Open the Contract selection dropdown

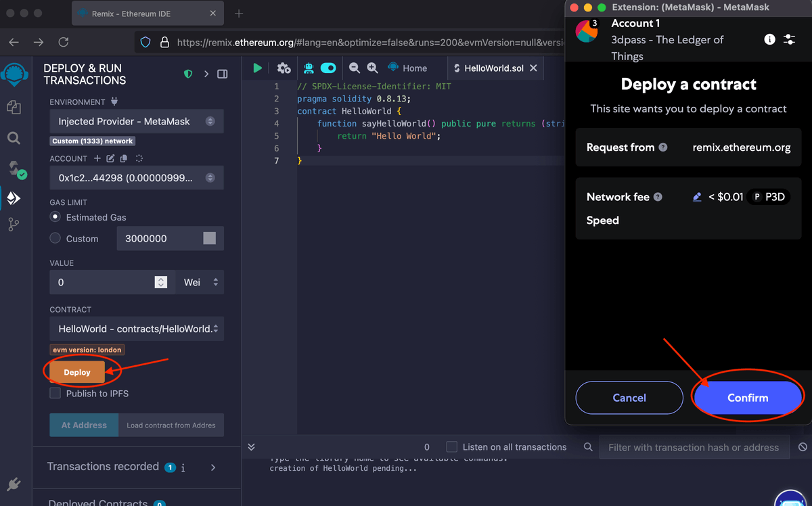137,329
